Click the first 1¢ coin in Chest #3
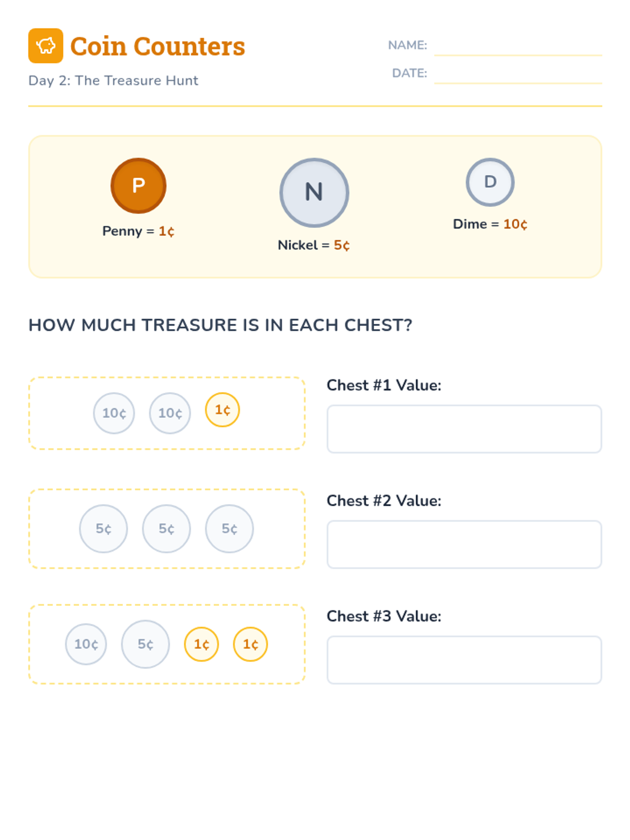 (x=202, y=644)
